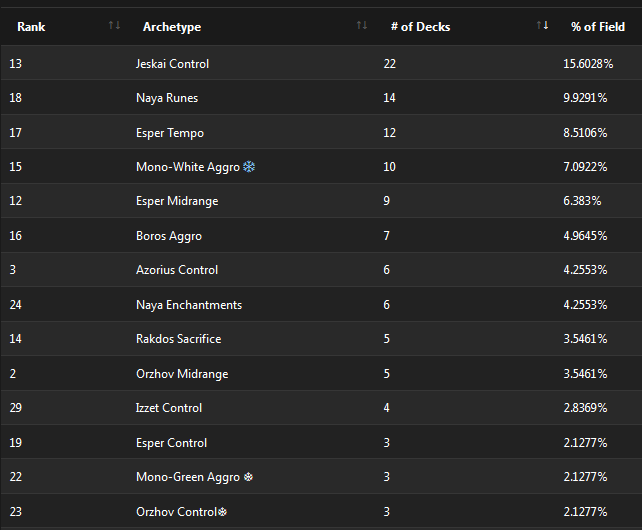This screenshot has width=642, height=530.
Task: Click the Izzet Control entry
Action: [169, 408]
